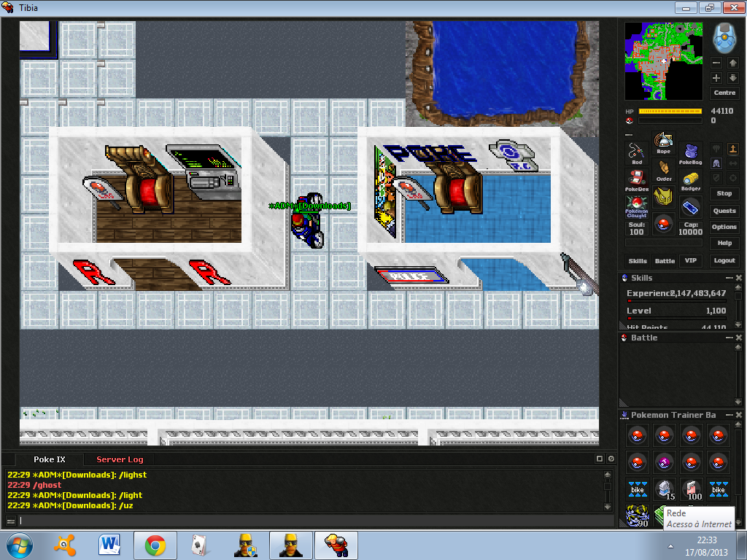Move minimap one floor up

(x=732, y=63)
